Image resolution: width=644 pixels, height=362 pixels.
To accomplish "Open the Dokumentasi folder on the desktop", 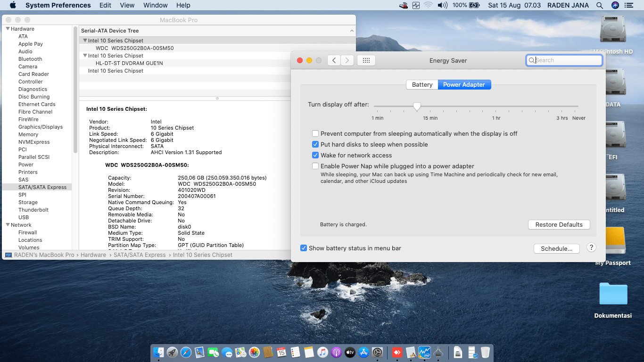I will point(613,295).
